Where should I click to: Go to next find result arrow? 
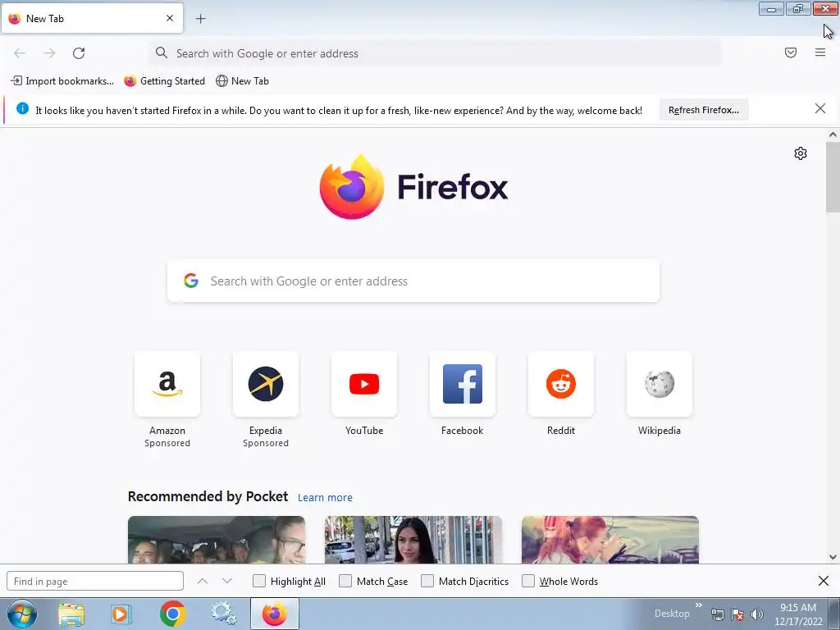tap(227, 581)
